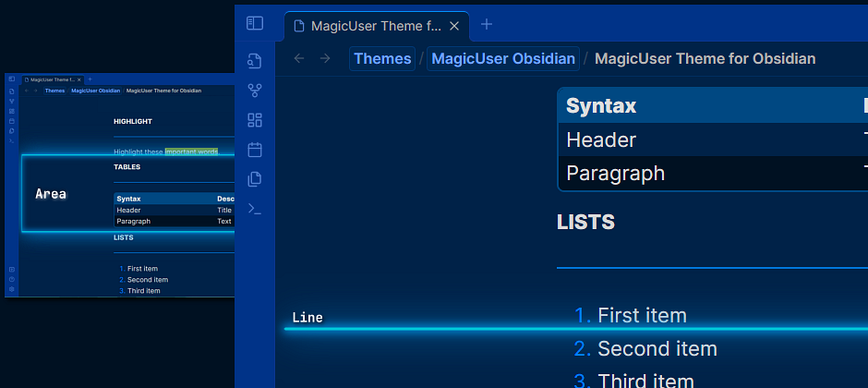Image resolution: width=868 pixels, height=388 pixels.
Task: Click the command palette icon in small window ribbon
Action: pyautogui.click(x=12, y=140)
